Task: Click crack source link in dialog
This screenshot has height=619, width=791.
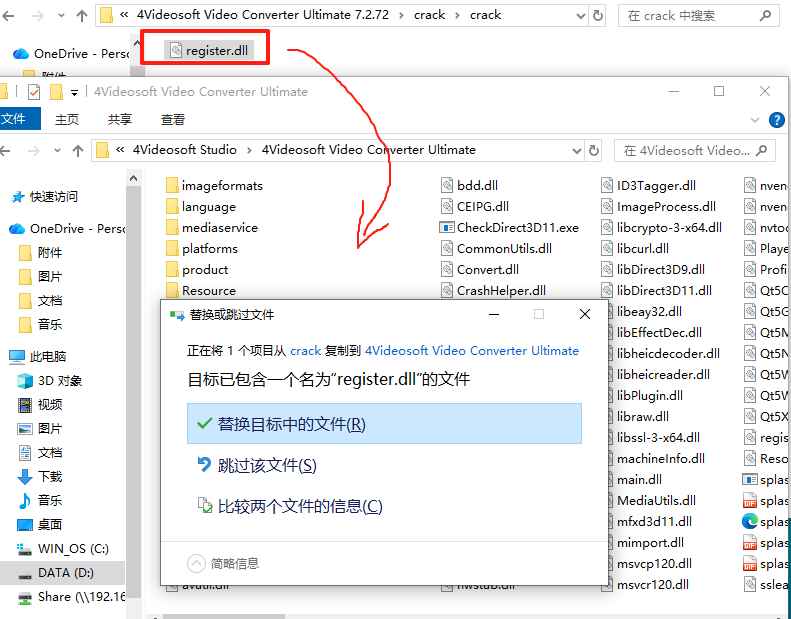Action: pyautogui.click(x=306, y=351)
